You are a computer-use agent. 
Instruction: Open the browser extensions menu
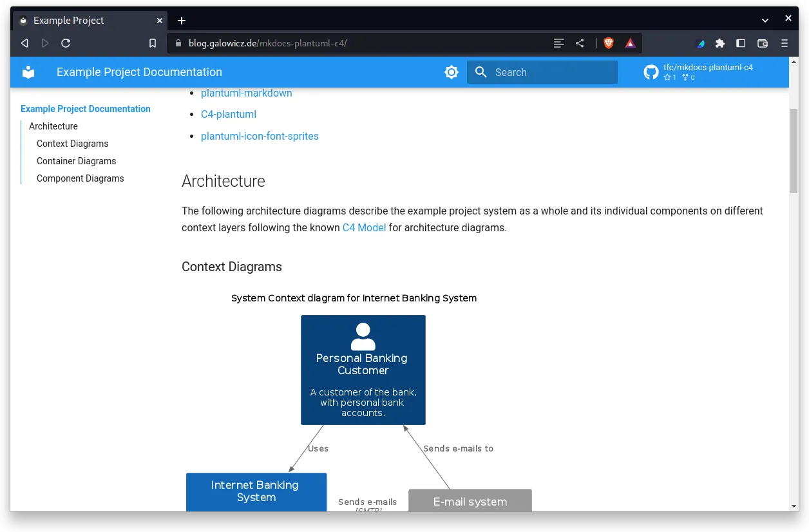tap(719, 43)
